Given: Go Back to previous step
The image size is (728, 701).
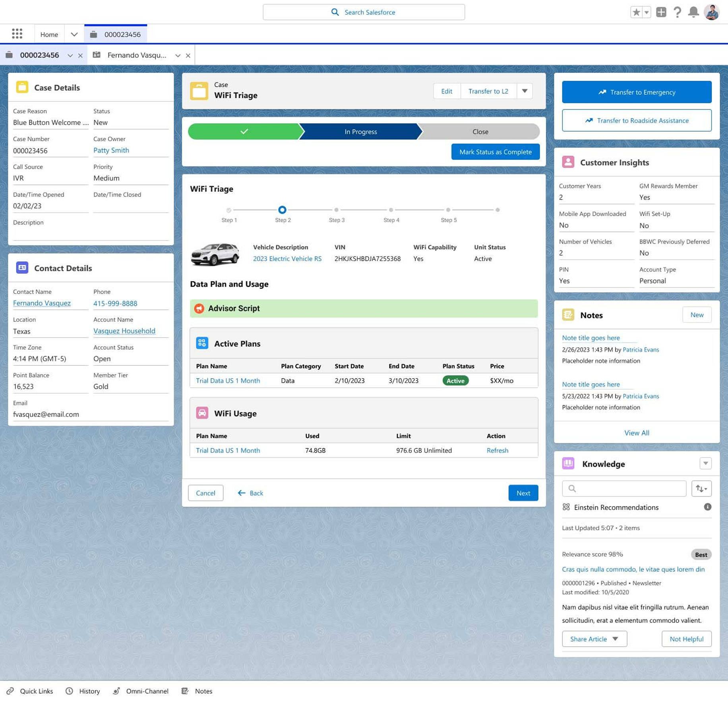Looking at the screenshot, I should tap(250, 493).
